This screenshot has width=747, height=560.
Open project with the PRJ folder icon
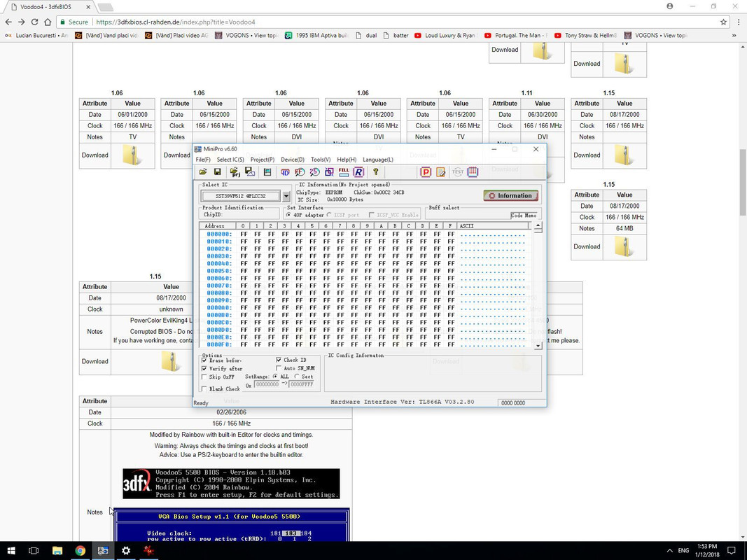click(235, 172)
